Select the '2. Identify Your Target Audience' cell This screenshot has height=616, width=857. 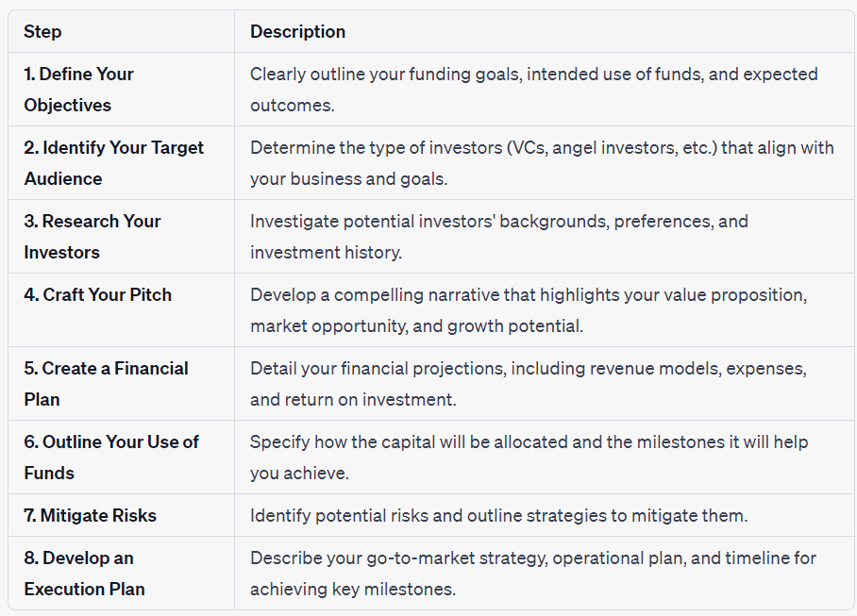pyautogui.click(x=122, y=163)
